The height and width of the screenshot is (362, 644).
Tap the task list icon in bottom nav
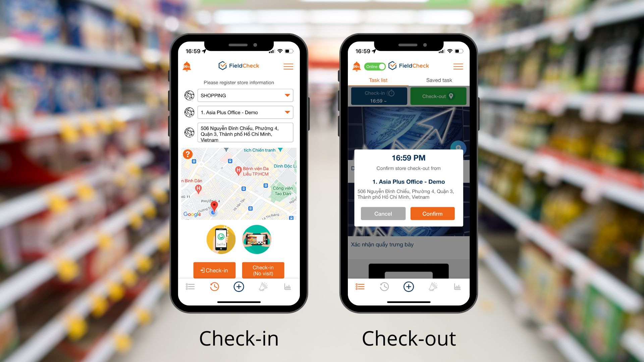tap(361, 287)
